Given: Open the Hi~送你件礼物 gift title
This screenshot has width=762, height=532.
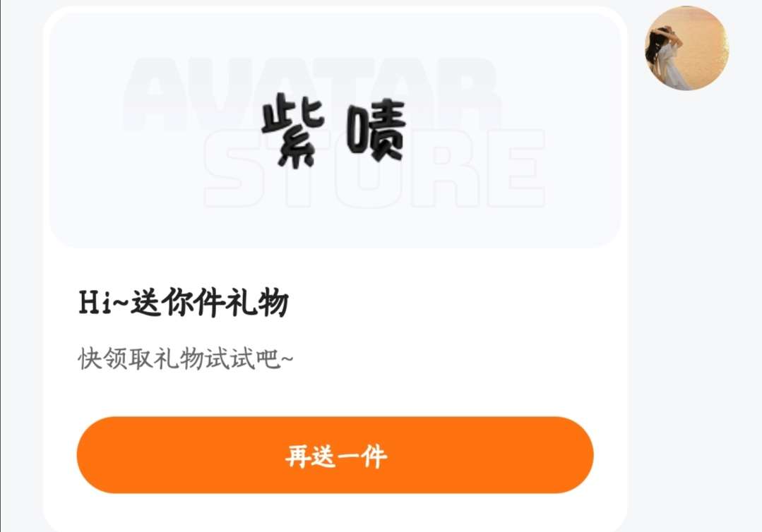Looking at the screenshot, I should pyautogui.click(x=184, y=303).
